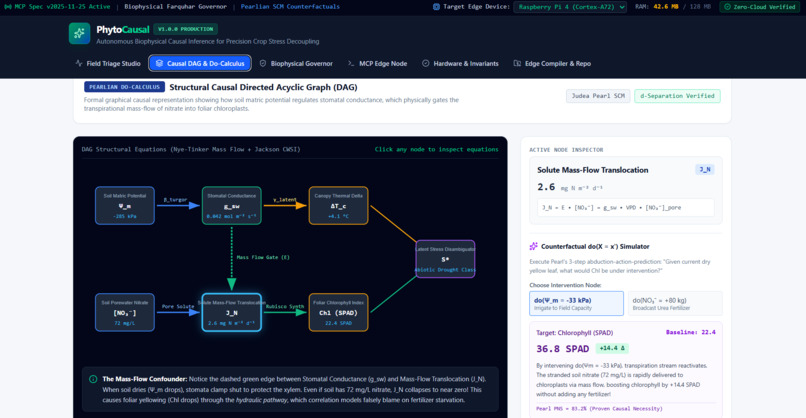Click the Zero-Cloud Verified shield icon
806x418 pixels.
(x=727, y=7)
